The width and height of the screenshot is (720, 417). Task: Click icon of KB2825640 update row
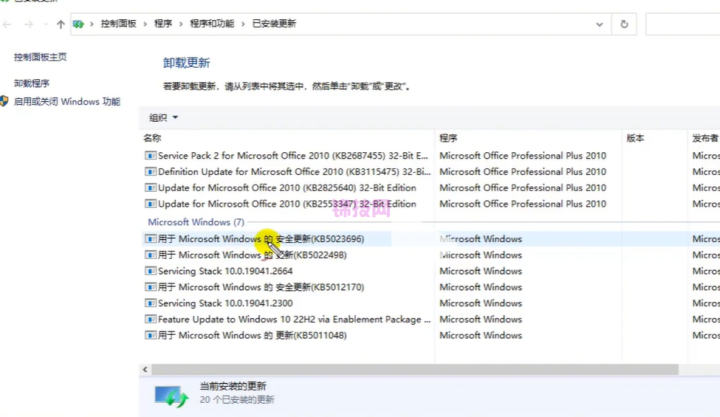pyautogui.click(x=150, y=188)
